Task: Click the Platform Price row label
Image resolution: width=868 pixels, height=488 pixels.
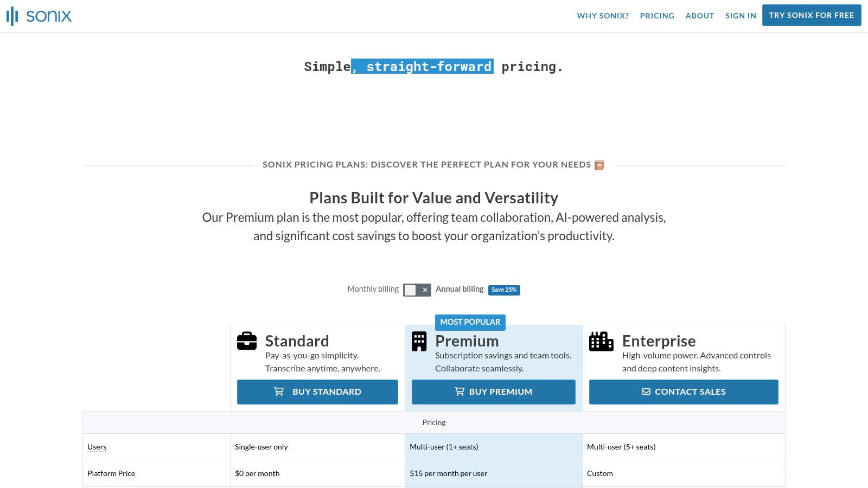Action: (111, 473)
